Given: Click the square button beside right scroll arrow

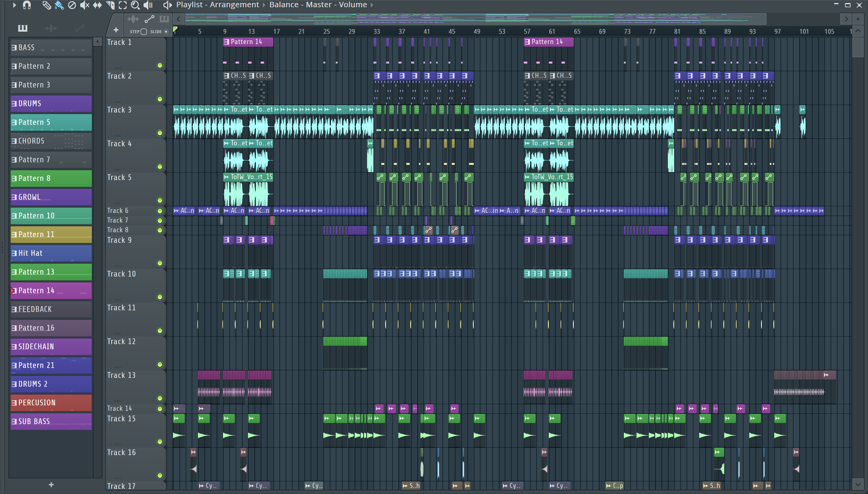Looking at the screenshot, I should click(x=858, y=19).
